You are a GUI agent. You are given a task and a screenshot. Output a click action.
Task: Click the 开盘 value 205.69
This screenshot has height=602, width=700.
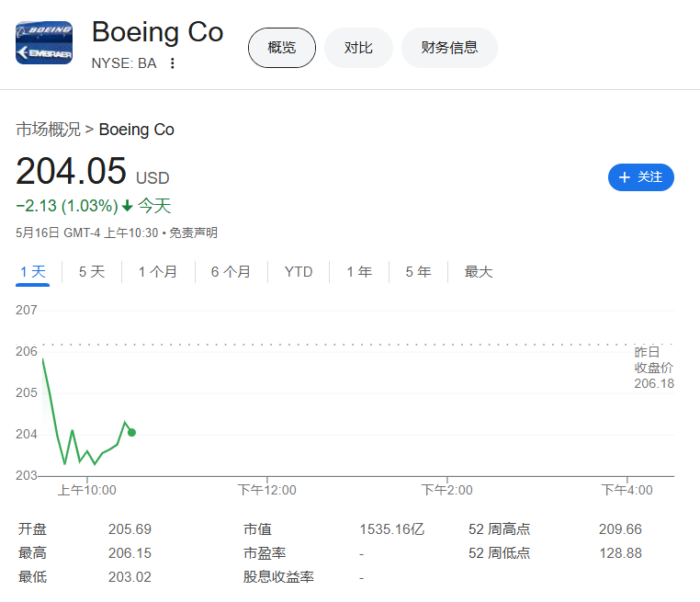[130, 529]
